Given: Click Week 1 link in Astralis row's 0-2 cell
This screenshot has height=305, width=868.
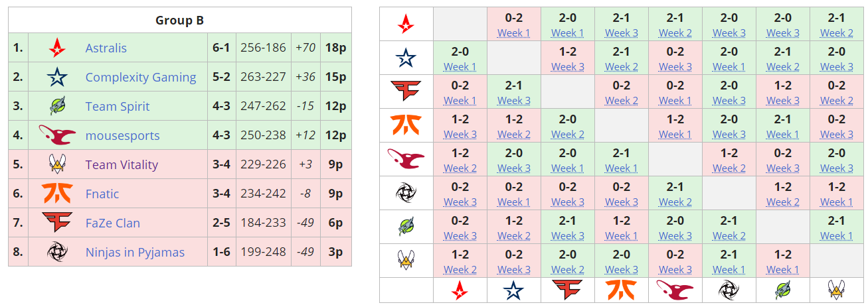Looking at the screenshot, I should [513, 33].
